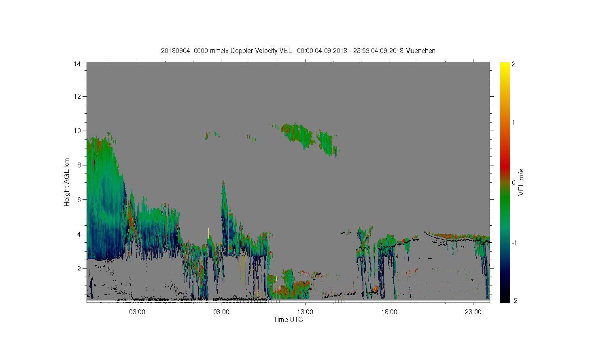
Task: Click the 'VEL m/s' colorbar label
Action: (521, 182)
